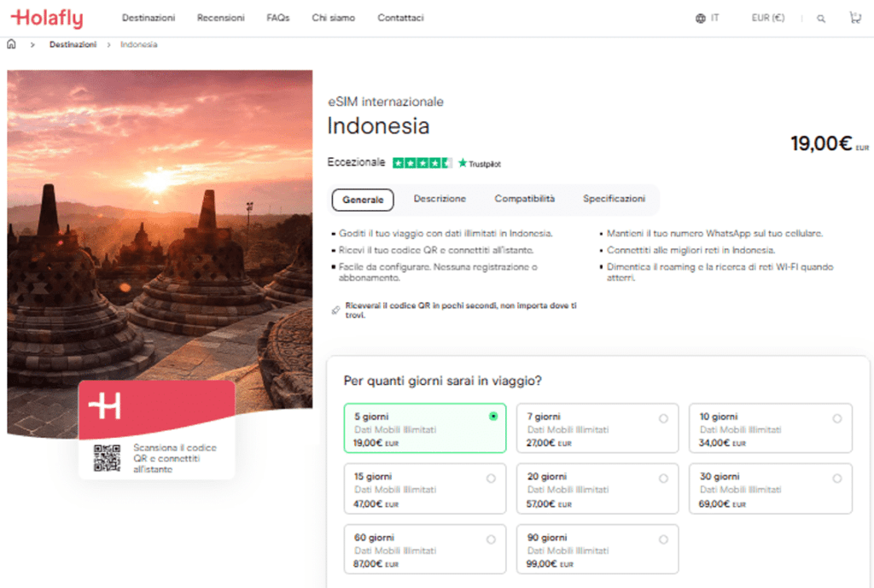Click the home breadcrumb icon

(x=10, y=43)
